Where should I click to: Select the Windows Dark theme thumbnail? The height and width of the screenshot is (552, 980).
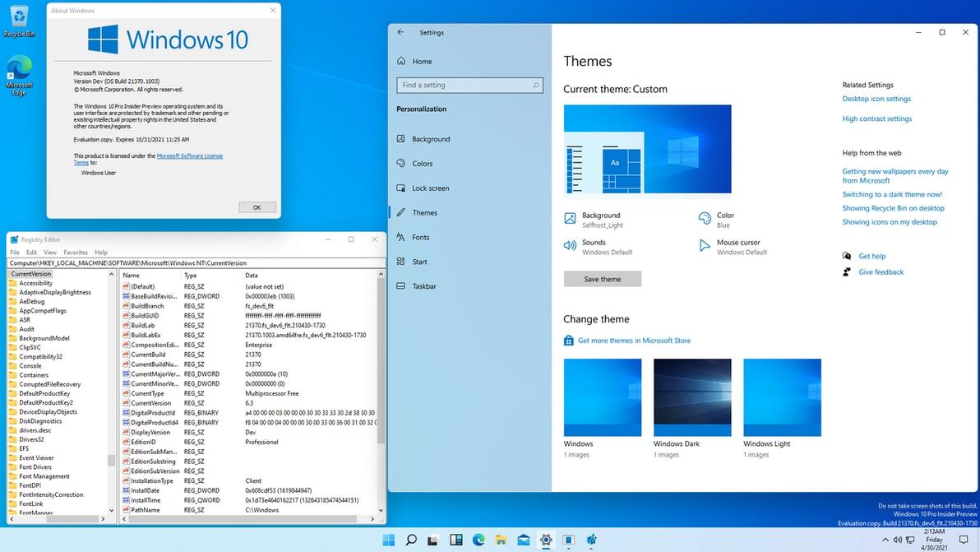692,397
